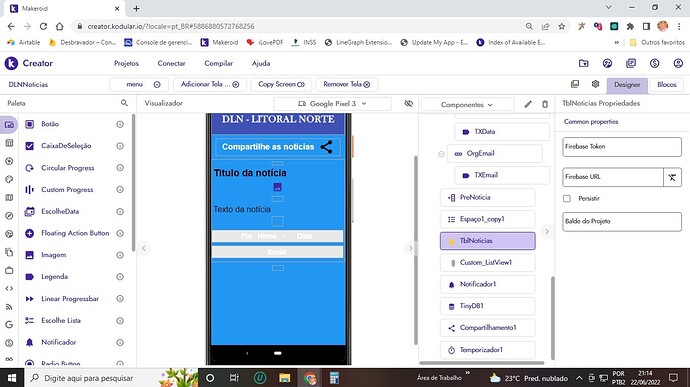The height and width of the screenshot is (387, 690).
Task: Click the Balde do Projeto field
Action: point(622,221)
